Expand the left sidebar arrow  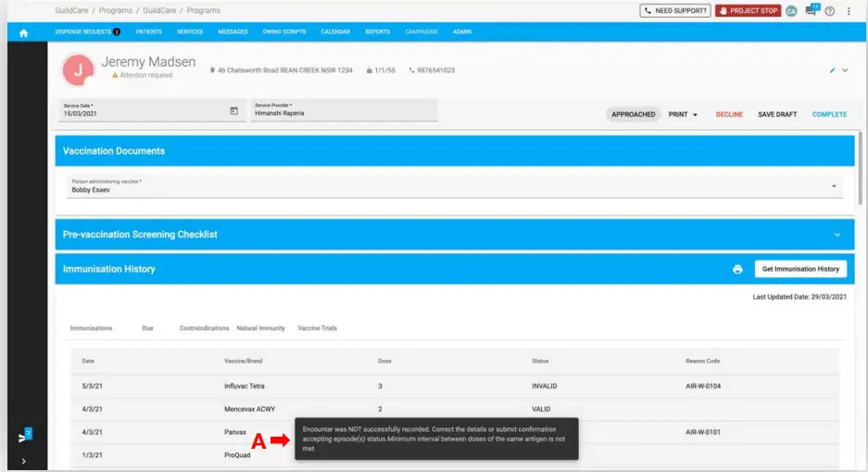pos(23,461)
